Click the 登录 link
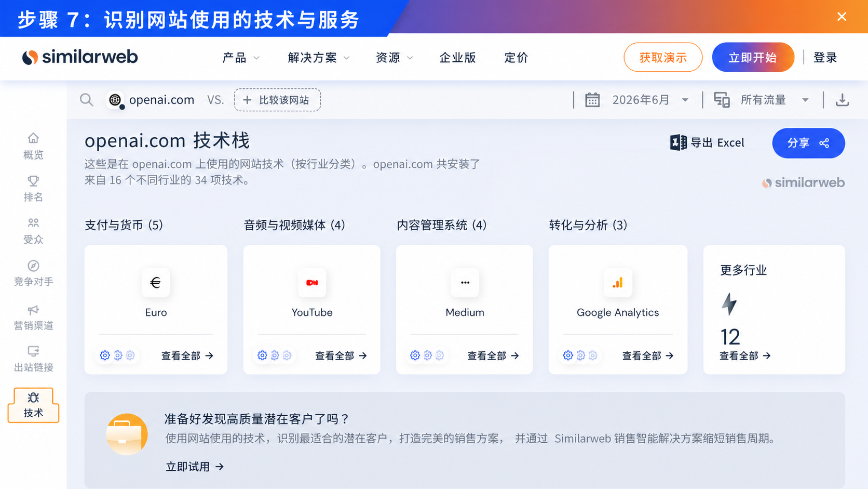Viewport: 868px width, 489px height. (x=825, y=58)
